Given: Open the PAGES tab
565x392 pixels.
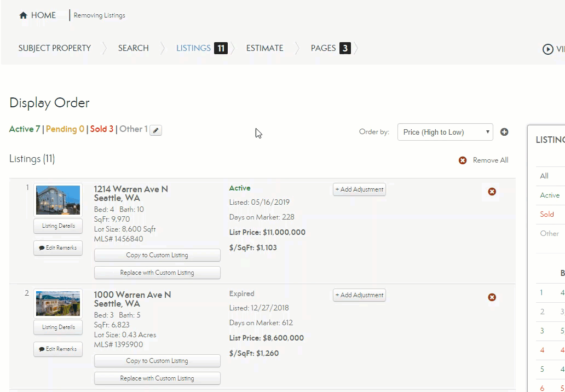Looking at the screenshot, I should point(324,48).
